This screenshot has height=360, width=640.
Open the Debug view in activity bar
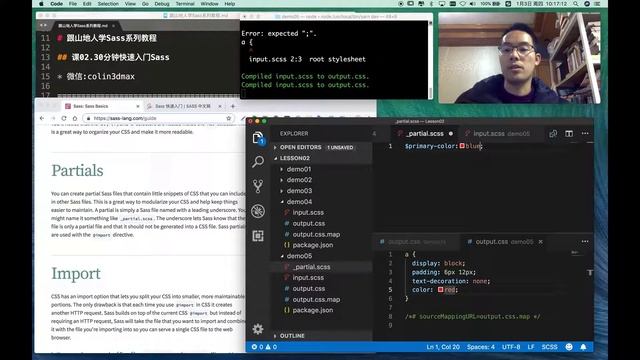tap(258, 211)
